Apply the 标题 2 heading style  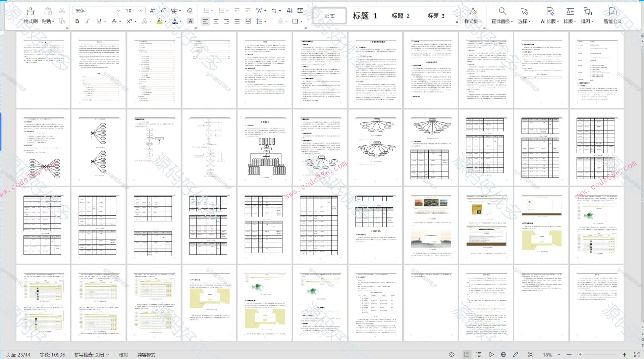400,16
